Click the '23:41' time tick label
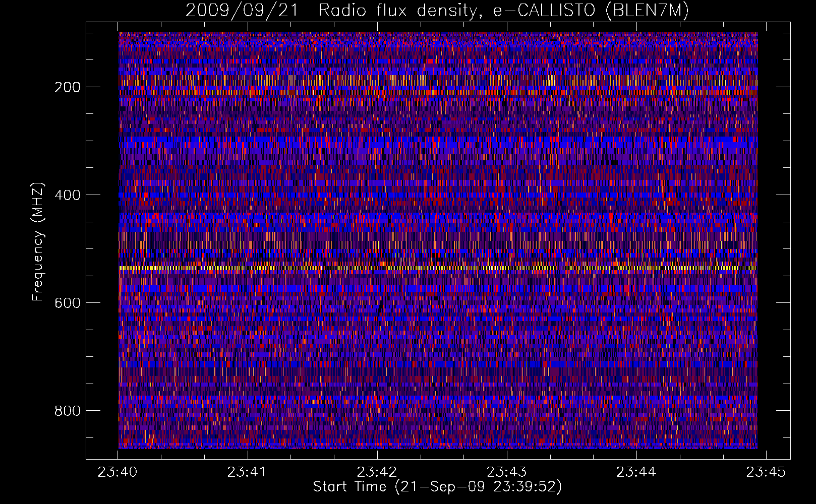Screen dimensions: 816x504 click(x=247, y=472)
